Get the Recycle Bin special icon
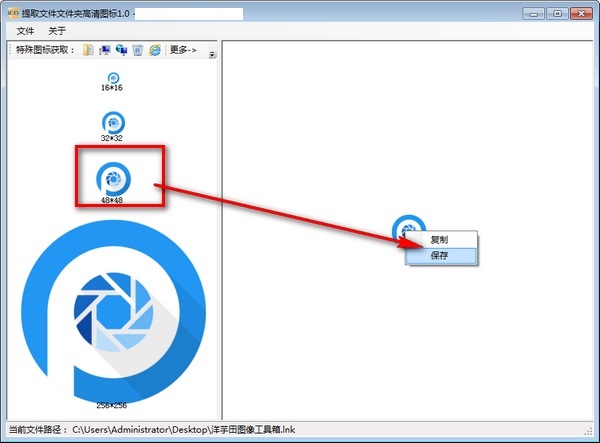Screen dimensions: 600x443 (138, 50)
